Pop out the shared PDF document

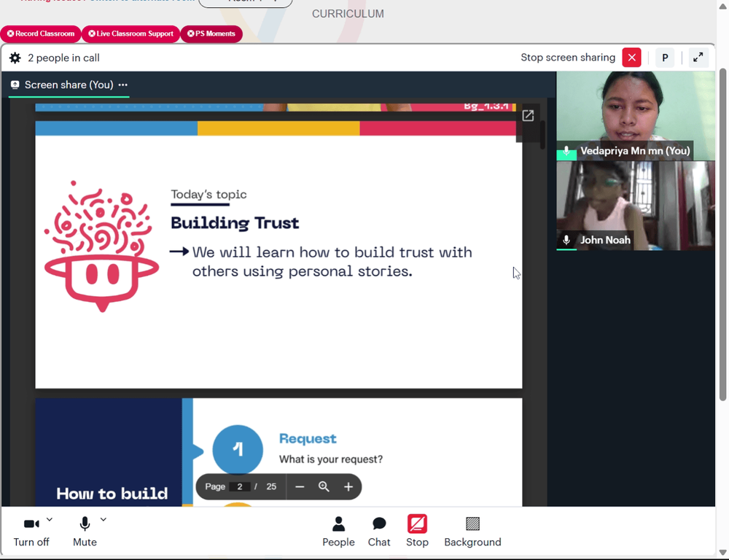pyautogui.click(x=528, y=116)
